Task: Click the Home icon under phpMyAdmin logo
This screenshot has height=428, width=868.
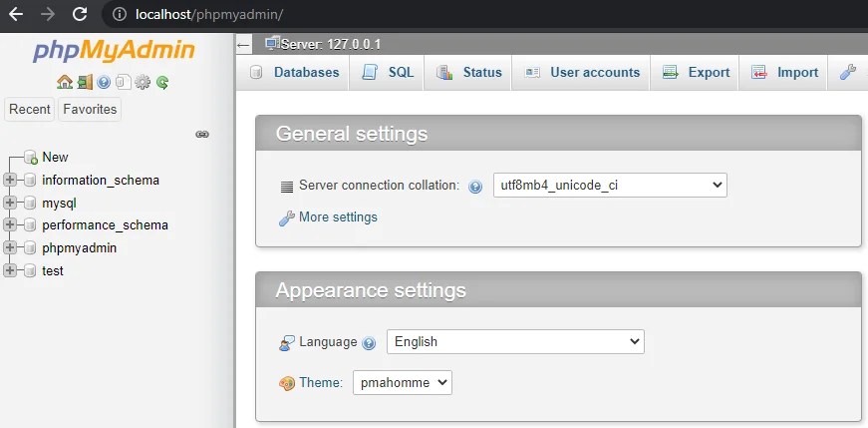Action: (65, 83)
